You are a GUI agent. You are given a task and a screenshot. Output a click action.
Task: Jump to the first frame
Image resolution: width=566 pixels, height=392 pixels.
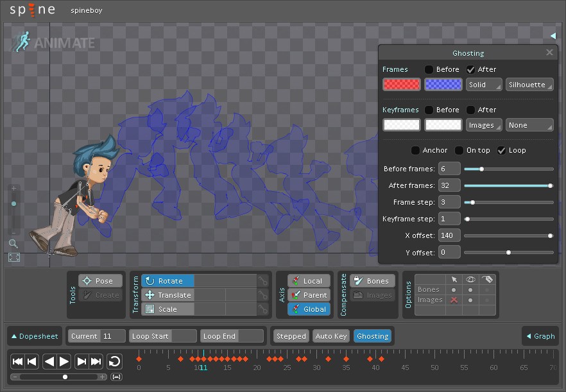17,362
